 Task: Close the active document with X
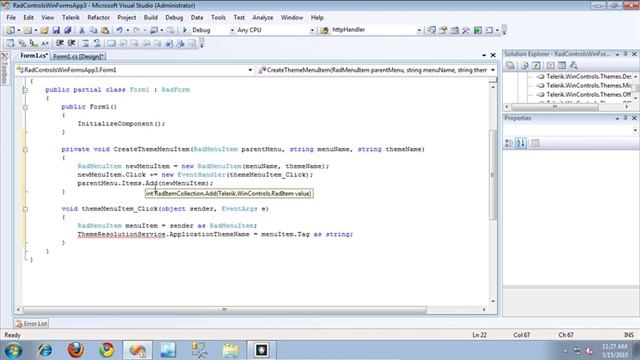click(x=493, y=55)
